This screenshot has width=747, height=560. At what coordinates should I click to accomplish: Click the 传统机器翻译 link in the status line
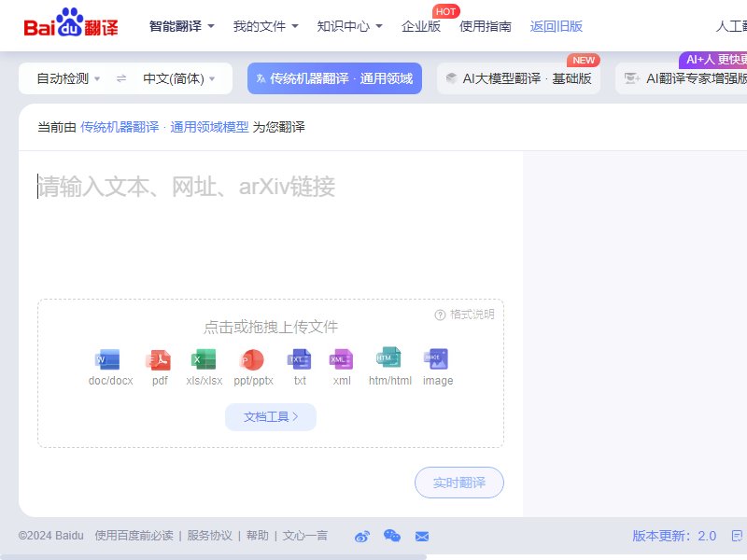(x=120, y=127)
